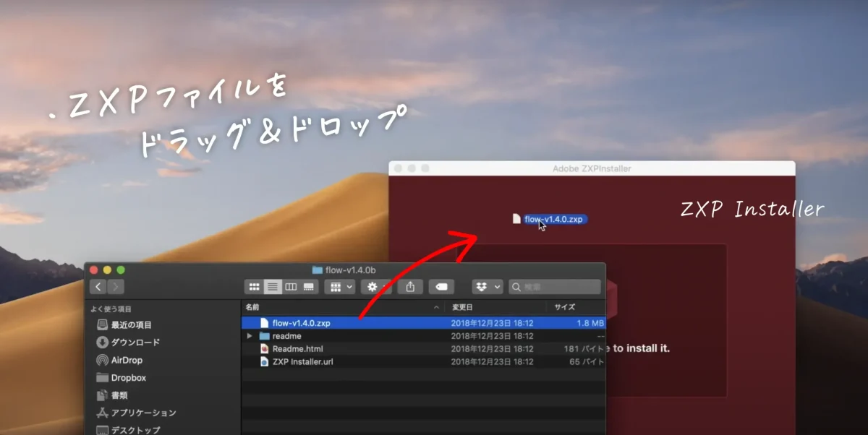Image resolution: width=868 pixels, height=435 pixels.
Task: Open ダウンロード in the Finder sidebar
Action: pyautogui.click(x=128, y=343)
